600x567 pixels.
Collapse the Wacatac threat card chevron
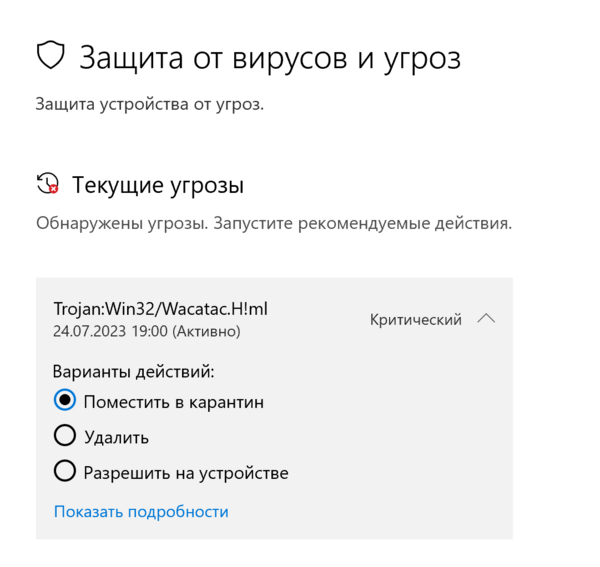click(486, 319)
